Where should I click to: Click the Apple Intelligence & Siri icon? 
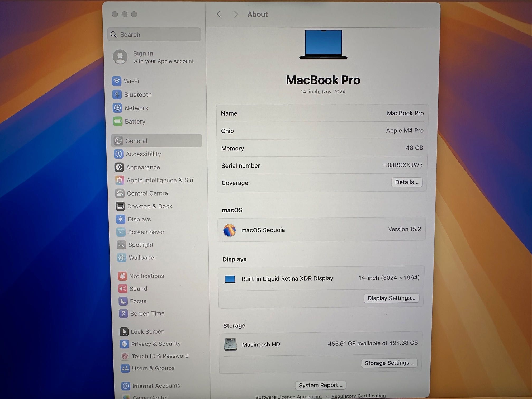[x=120, y=180]
